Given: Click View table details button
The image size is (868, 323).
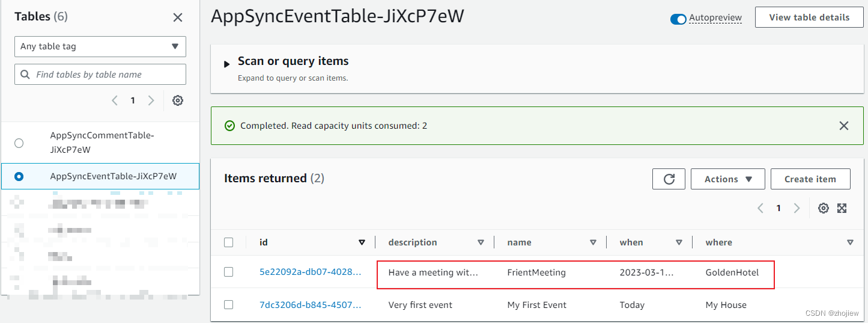Looking at the screenshot, I should 809,17.
